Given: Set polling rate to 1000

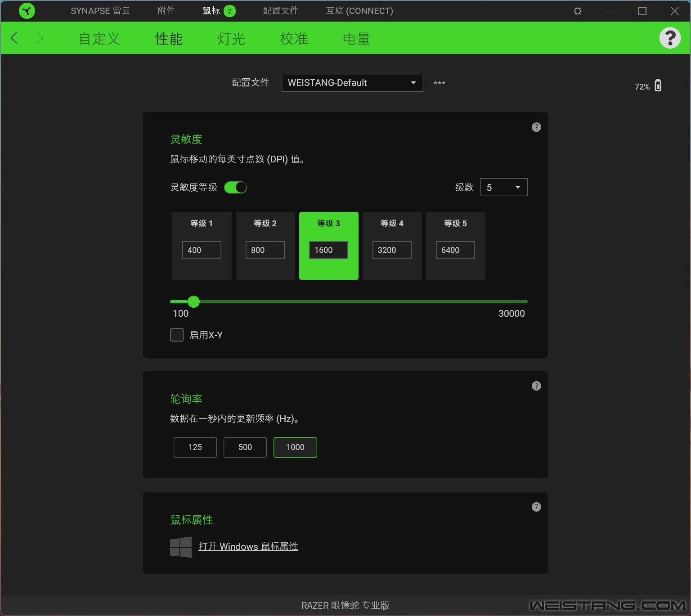Looking at the screenshot, I should tap(295, 447).
